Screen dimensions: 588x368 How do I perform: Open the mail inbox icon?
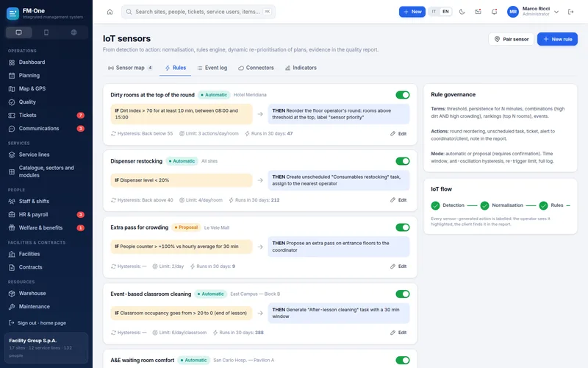coord(478,12)
